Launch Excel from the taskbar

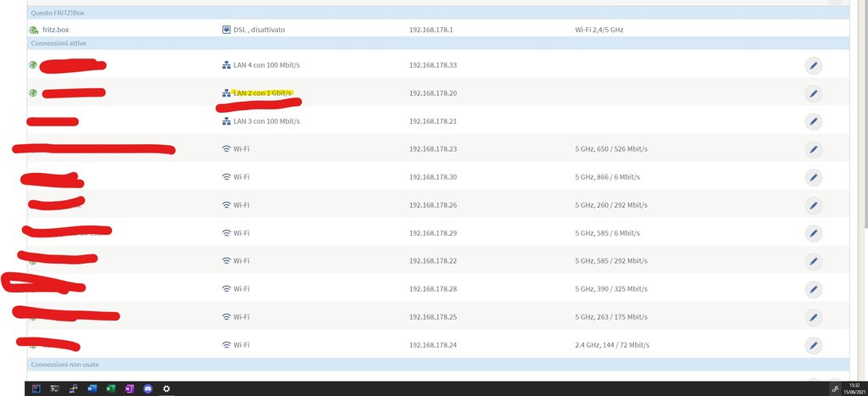click(110, 388)
